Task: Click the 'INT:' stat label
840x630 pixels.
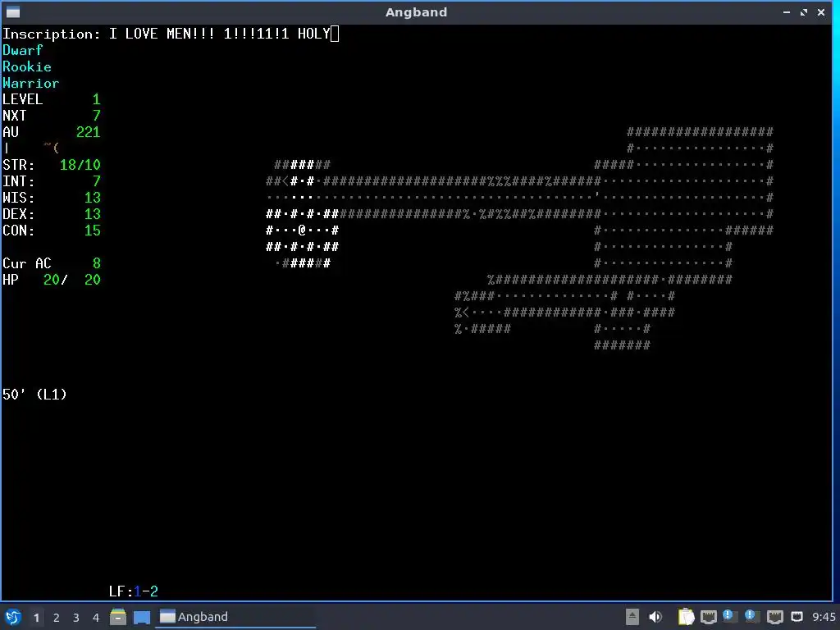Action: click(18, 181)
